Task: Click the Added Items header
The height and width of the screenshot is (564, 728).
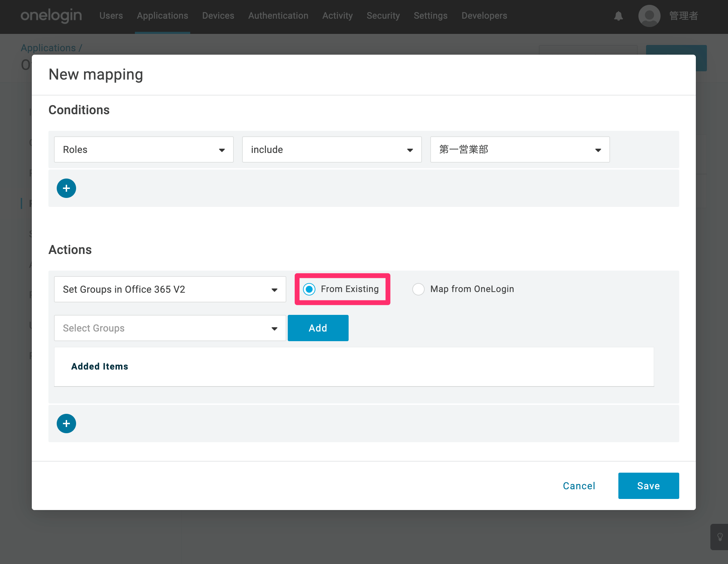Action: tap(100, 366)
